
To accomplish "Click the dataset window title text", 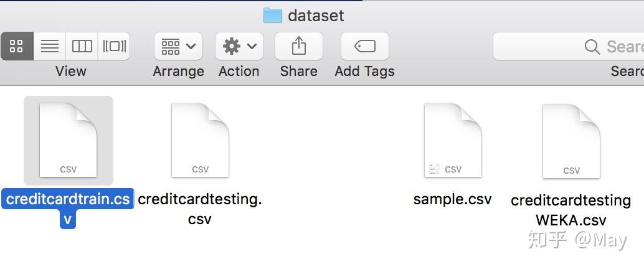I will point(316,15).
